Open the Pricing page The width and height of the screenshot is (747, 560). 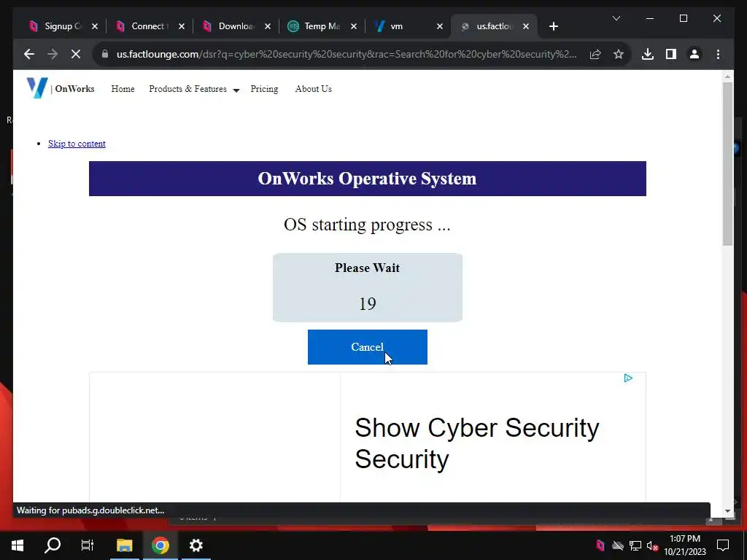point(264,89)
